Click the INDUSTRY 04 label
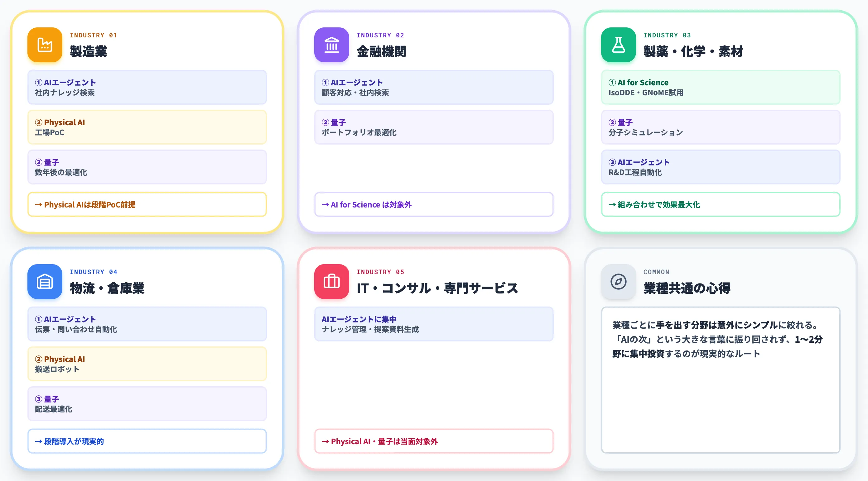 pyautogui.click(x=93, y=272)
